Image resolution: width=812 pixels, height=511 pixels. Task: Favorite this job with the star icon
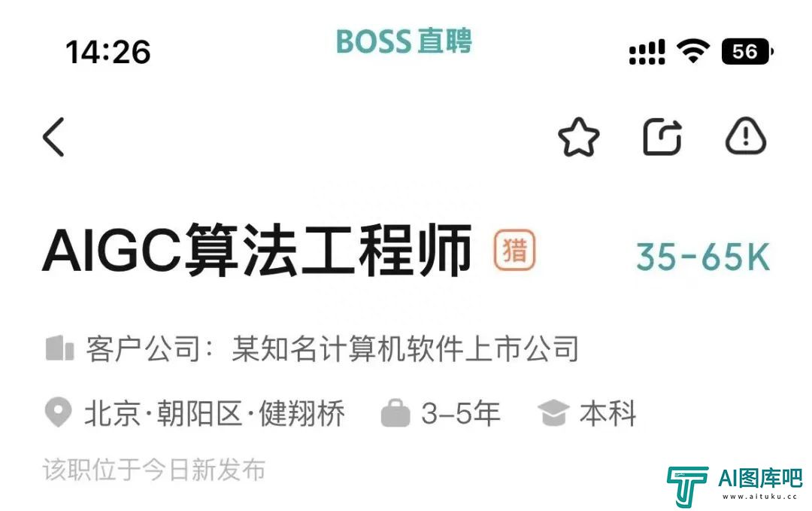point(578,137)
